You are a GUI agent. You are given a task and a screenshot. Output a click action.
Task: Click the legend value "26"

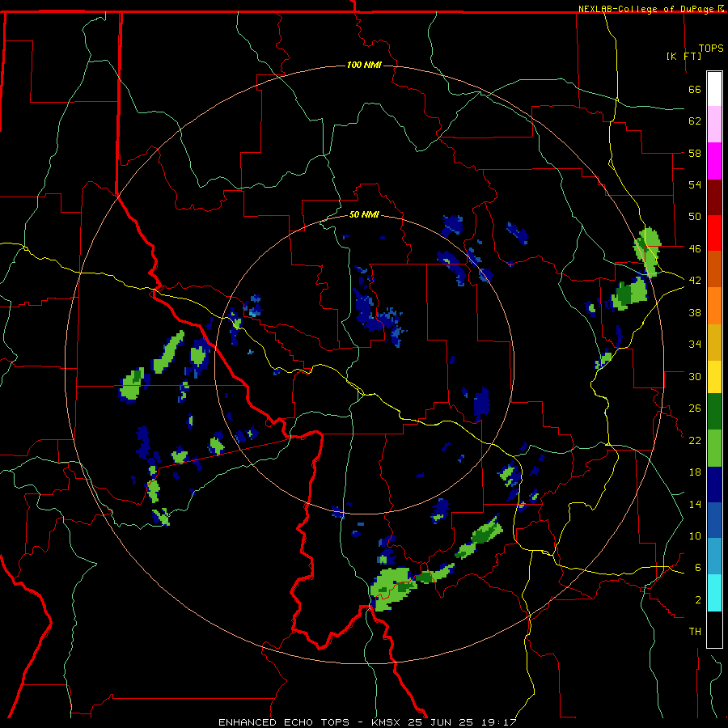click(x=695, y=408)
